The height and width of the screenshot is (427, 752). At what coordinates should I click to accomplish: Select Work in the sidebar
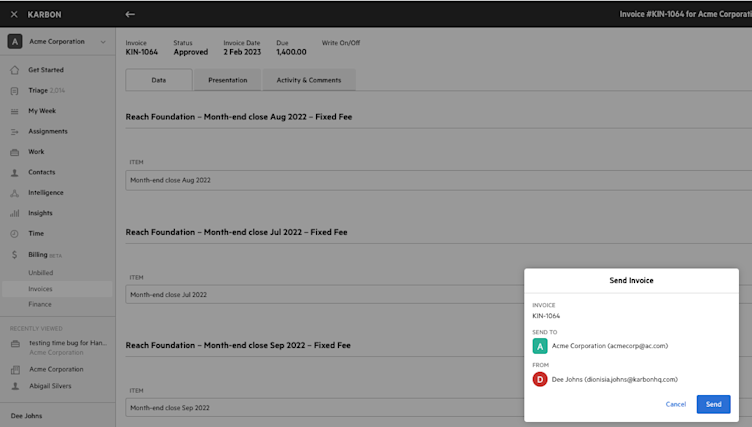(36, 152)
